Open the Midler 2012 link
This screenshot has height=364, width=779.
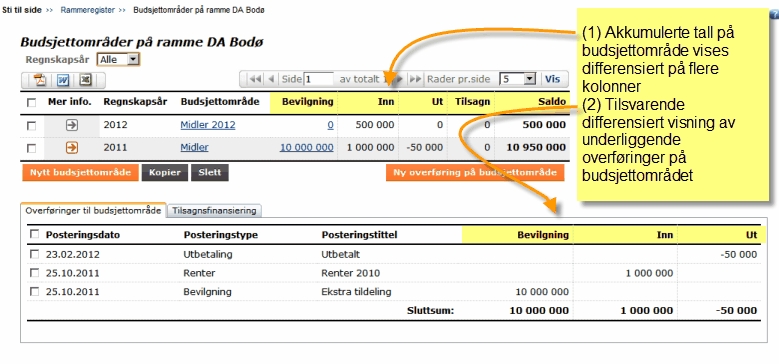tap(208, 125)
